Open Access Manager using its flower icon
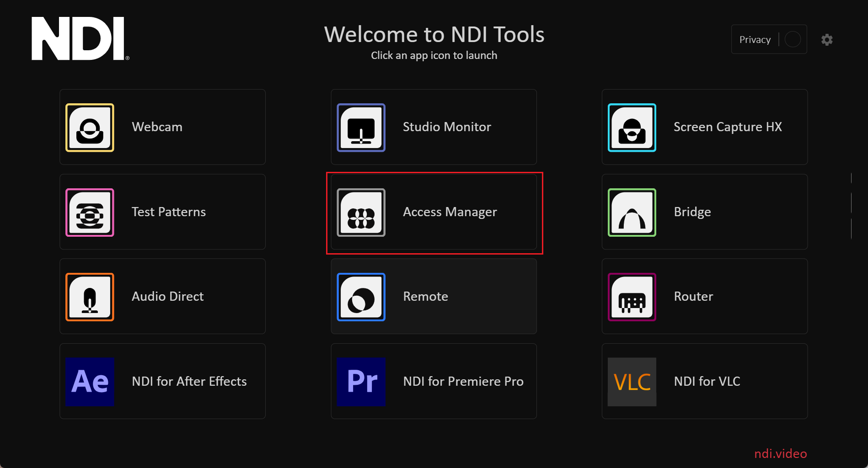Image resolution: width=868 pixels, height=468 pixels. (x=361, y=212)
